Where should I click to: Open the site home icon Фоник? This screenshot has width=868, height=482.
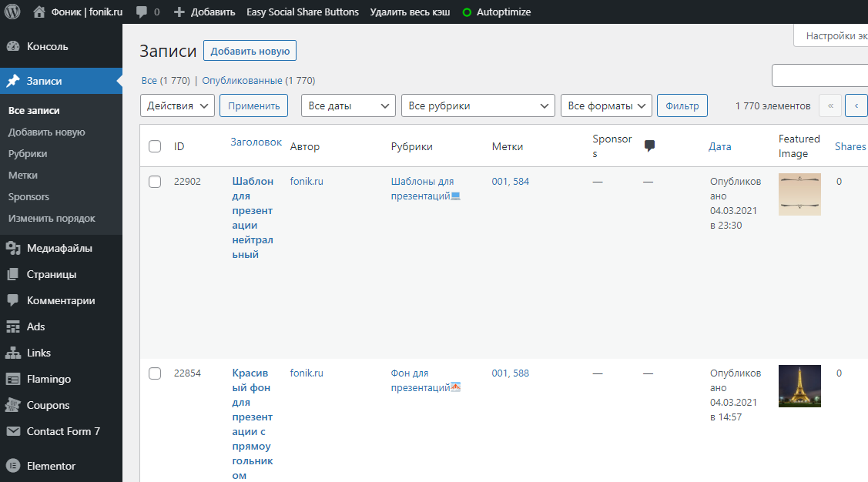pyautogui.click(x=39, y=12)
